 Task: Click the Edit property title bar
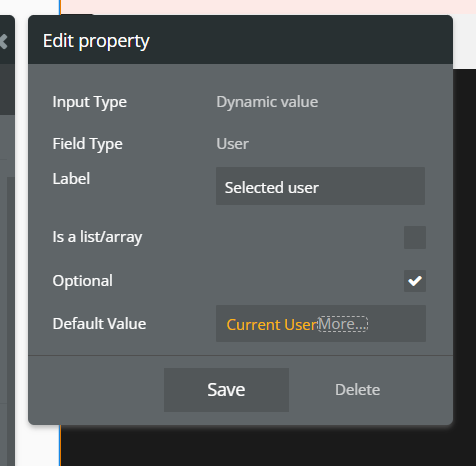240,40
